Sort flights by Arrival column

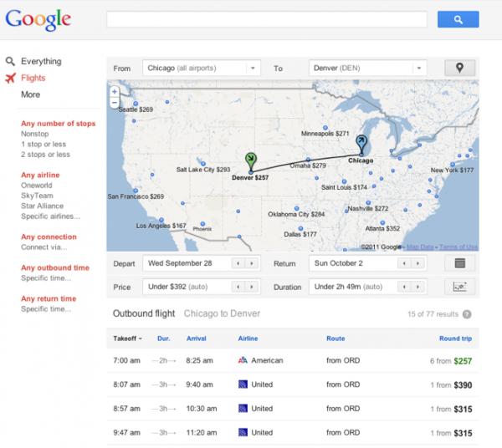point(197,339)
